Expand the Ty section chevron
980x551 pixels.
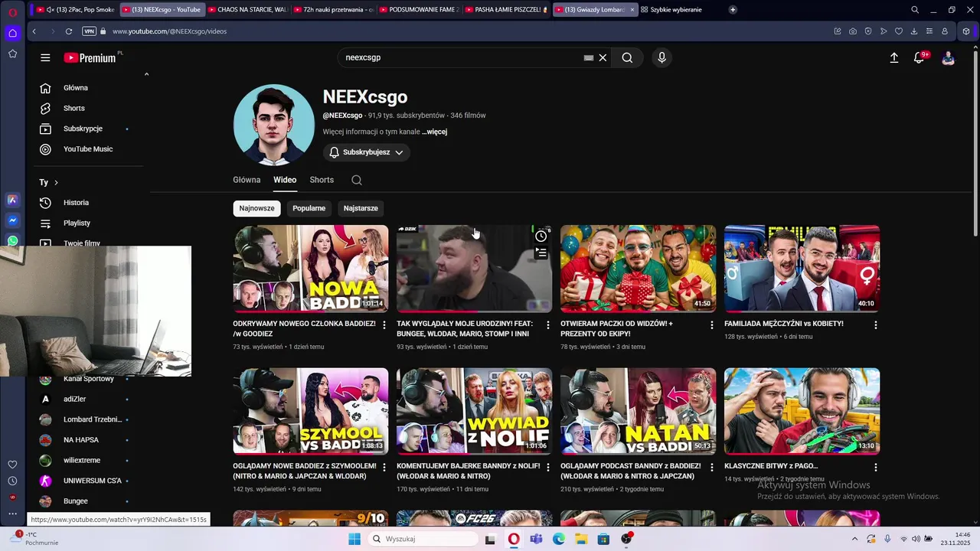(56, 182)
